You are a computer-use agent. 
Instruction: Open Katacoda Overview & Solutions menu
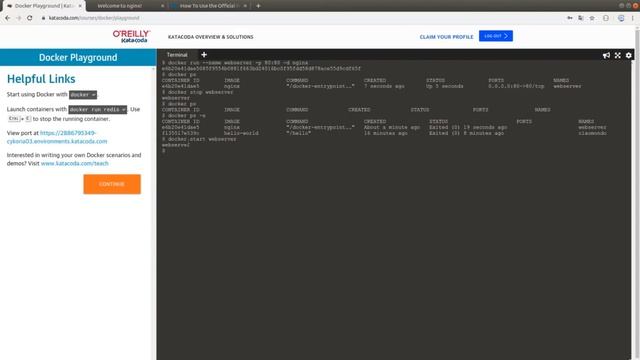(211, 37)
